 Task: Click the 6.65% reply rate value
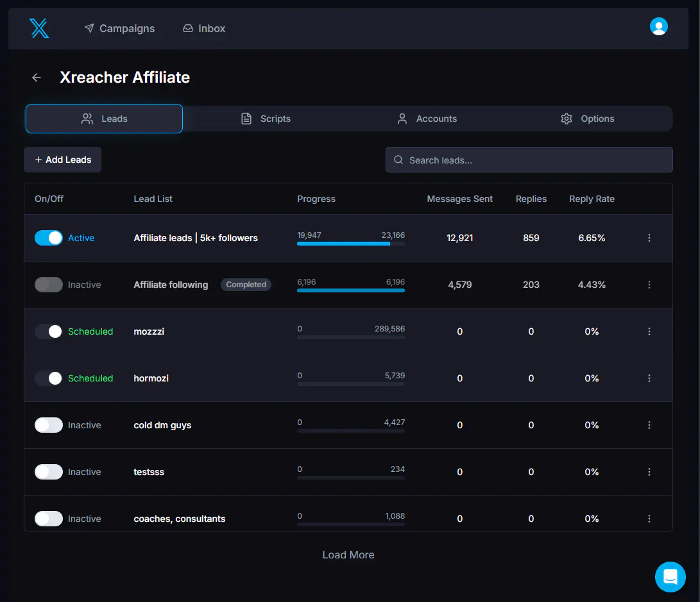(592, 238)
